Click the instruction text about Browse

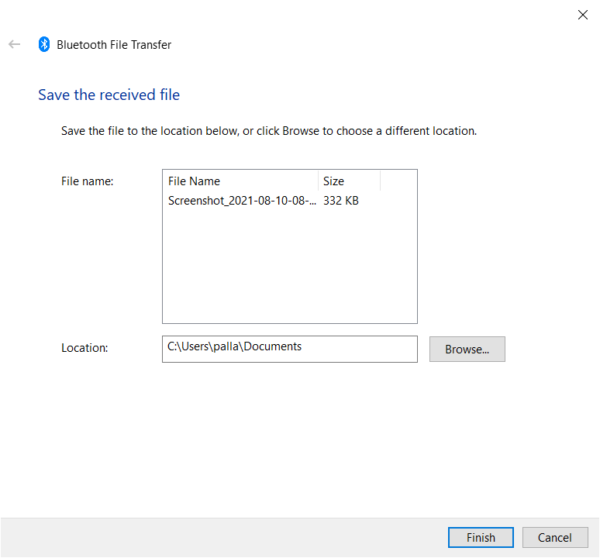[x=269, y=131]
